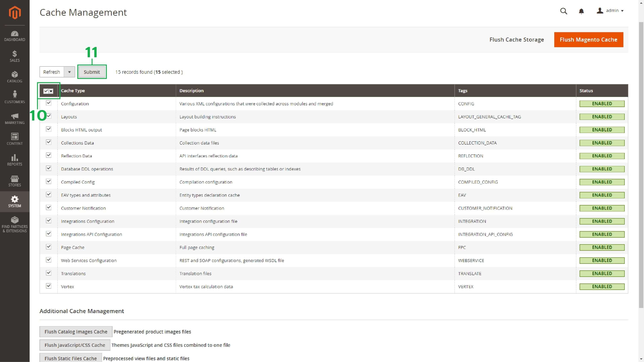The image size is (644, 362).
Task: Click the Magento logo icon
Action: (x=15, y=12)
